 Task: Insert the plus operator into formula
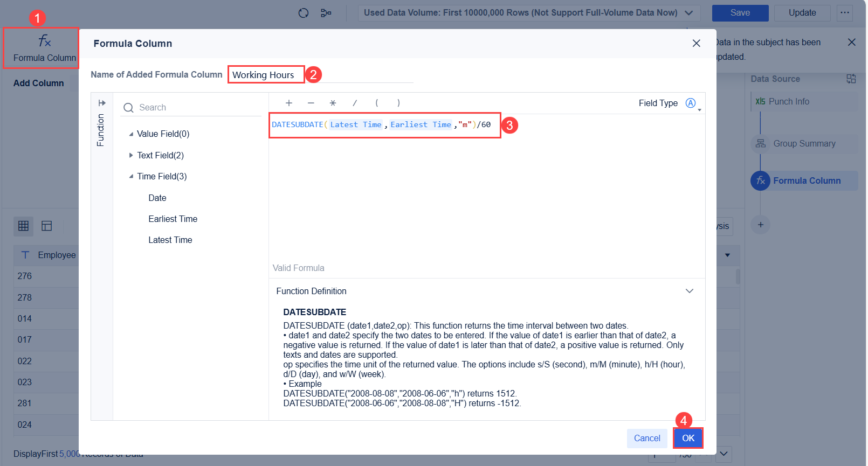[x=289, y=103]
